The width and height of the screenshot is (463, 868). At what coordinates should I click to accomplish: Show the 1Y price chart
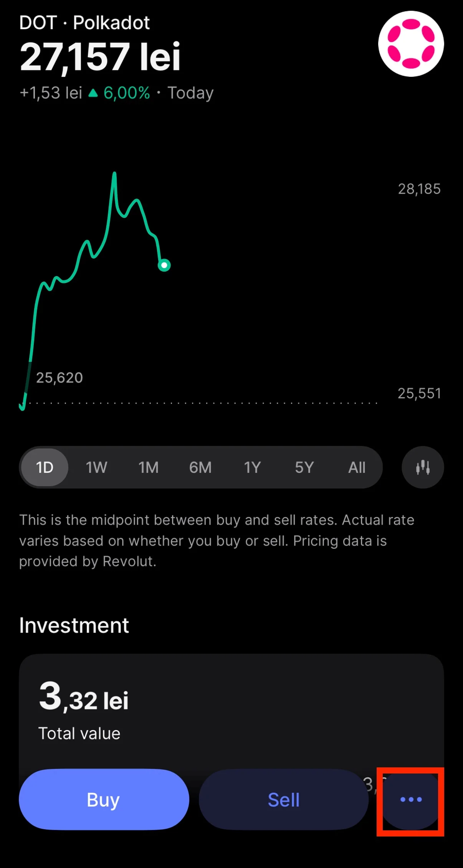coord(252,467)
